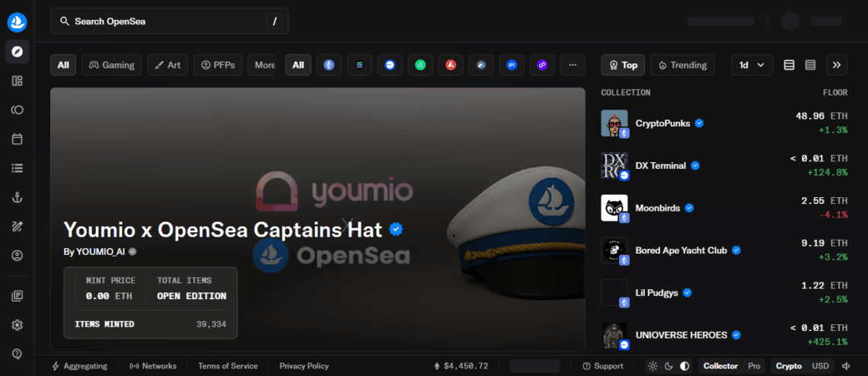Click the anchor icon in the sidebar

[17, 198]
